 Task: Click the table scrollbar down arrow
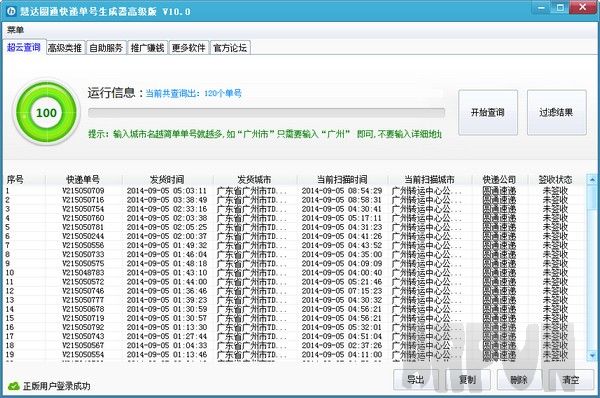[592, 356]
